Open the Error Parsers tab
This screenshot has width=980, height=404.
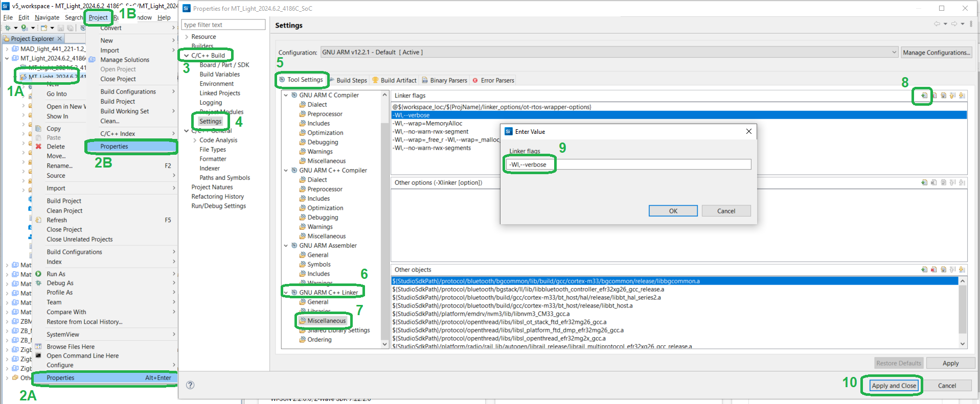click(x=497, y=80)
